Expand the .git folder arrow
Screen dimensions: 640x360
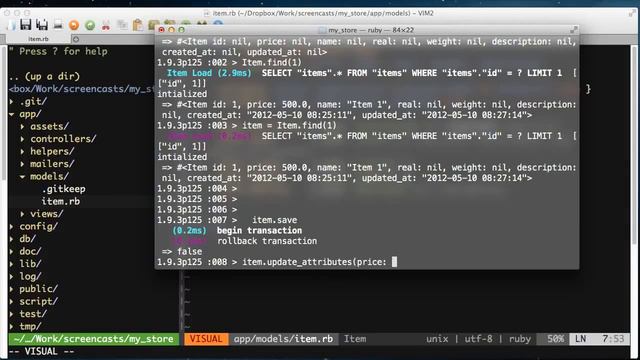click(x=12, y=101)
